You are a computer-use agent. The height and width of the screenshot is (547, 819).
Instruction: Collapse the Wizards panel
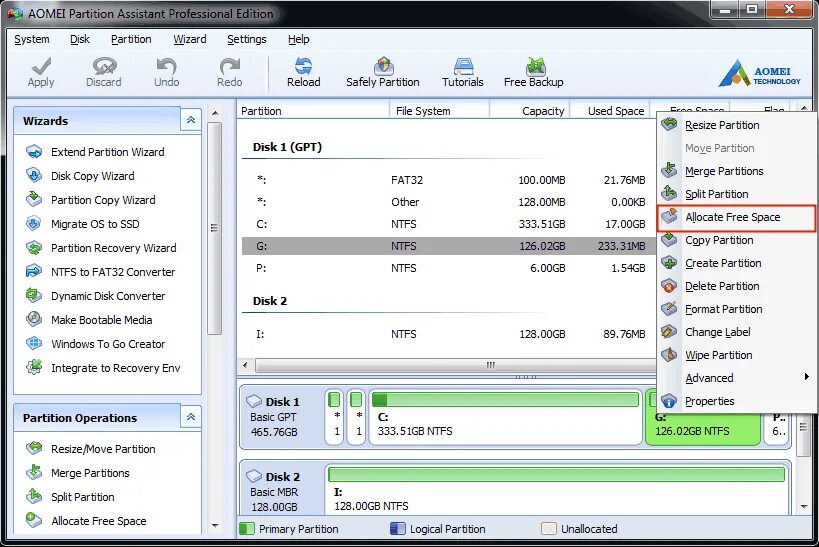pyautogui.click(x=191, y=120)
